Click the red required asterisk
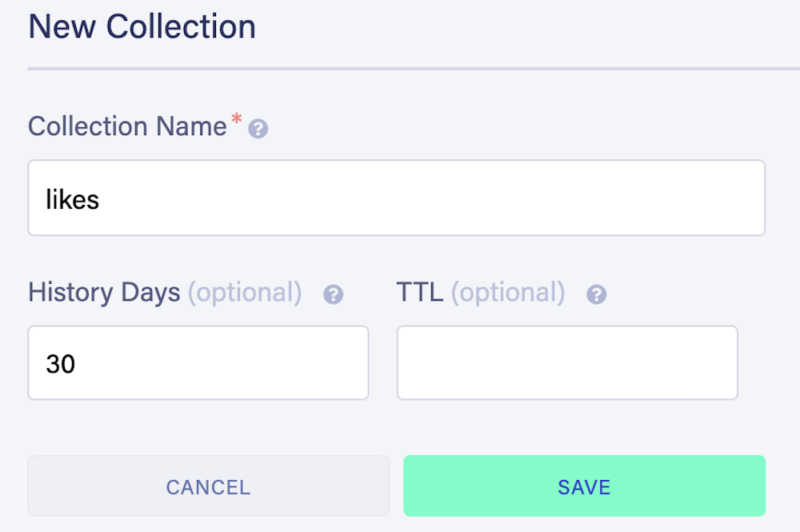 pyautogui.click(x=236, y=121)
